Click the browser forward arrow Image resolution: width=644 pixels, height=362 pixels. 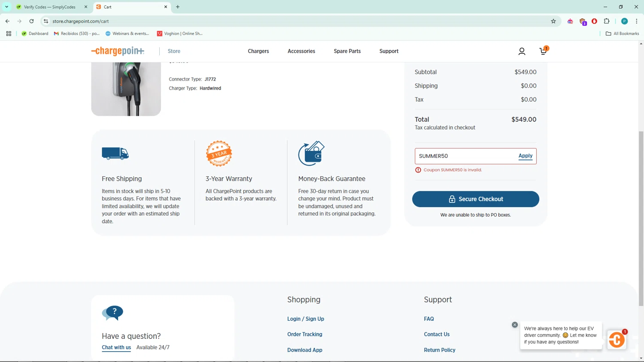click(19, 21)
